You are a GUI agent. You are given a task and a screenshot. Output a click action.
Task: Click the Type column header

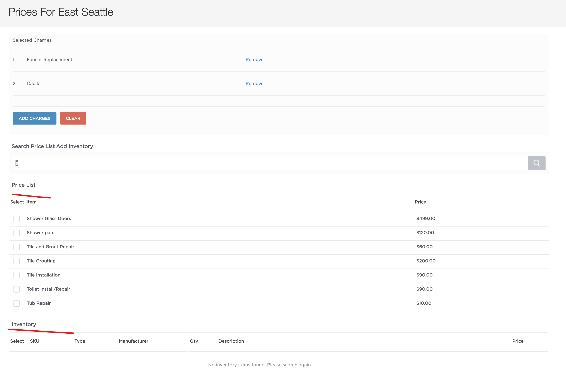80,341
